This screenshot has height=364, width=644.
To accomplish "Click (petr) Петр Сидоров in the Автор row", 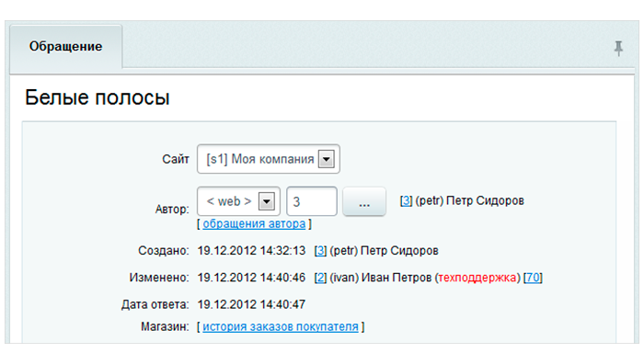I will [470, 200].
